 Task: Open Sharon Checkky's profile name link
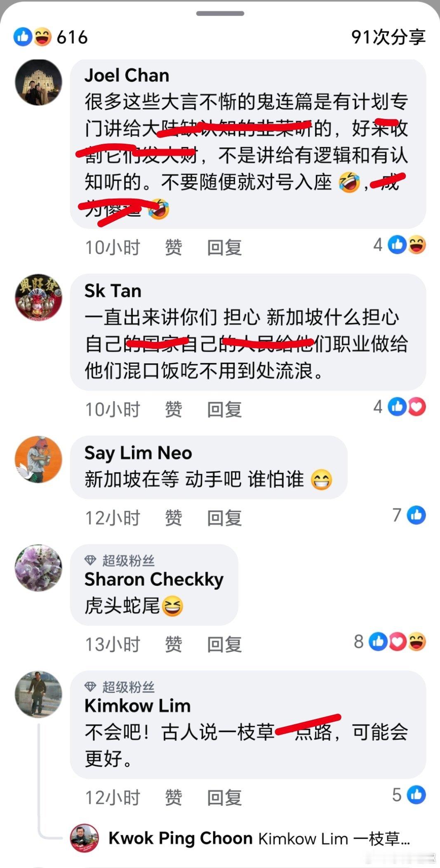pyautogui.click(x=154, y=579)
